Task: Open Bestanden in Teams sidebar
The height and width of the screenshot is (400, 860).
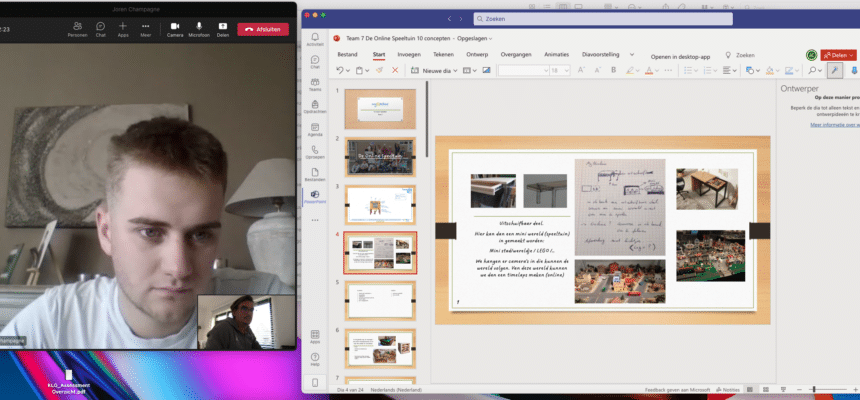Action: point(315,174)
